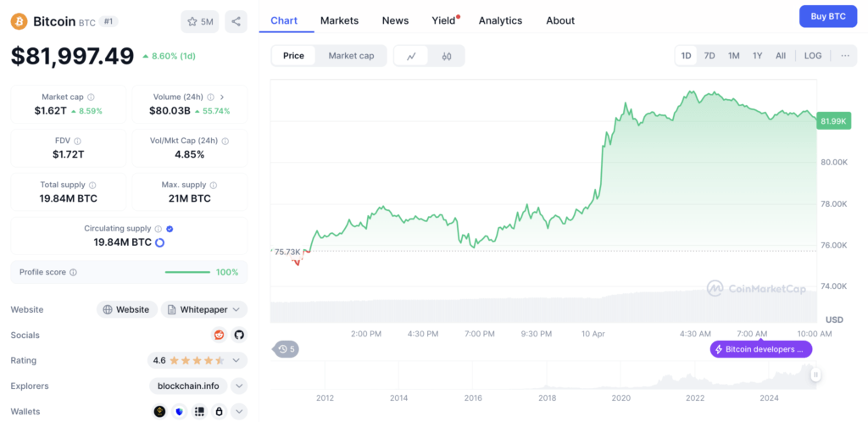Screen dimensions: 868x422
Task: Click the history events badge showing 5
Action: pos(286,349)
